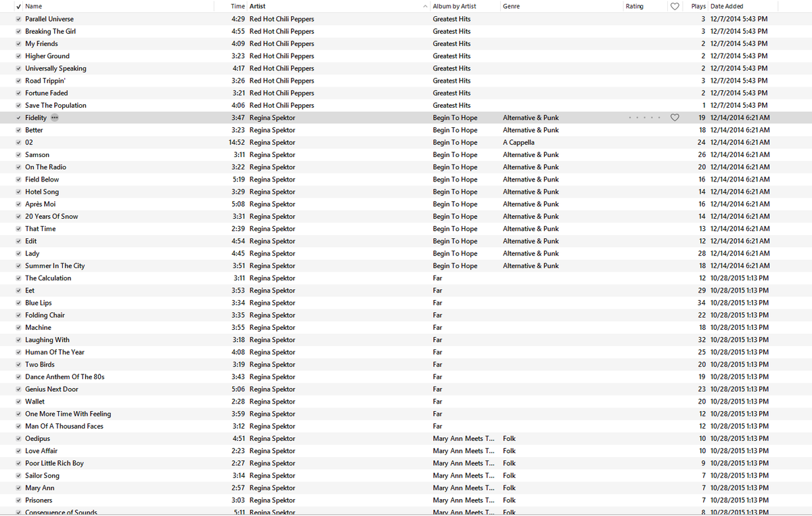Image resolution: width=812 pixels, height=516 pixels.
Task: Click the sort arrow beside Album by Artist
Action: (x=426, y=6)
